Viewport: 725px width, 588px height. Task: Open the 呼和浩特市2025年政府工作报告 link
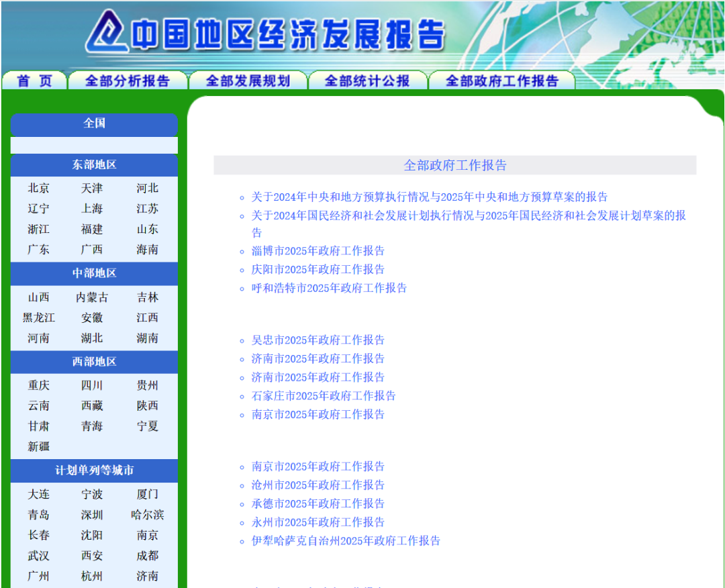coord(329,288)
